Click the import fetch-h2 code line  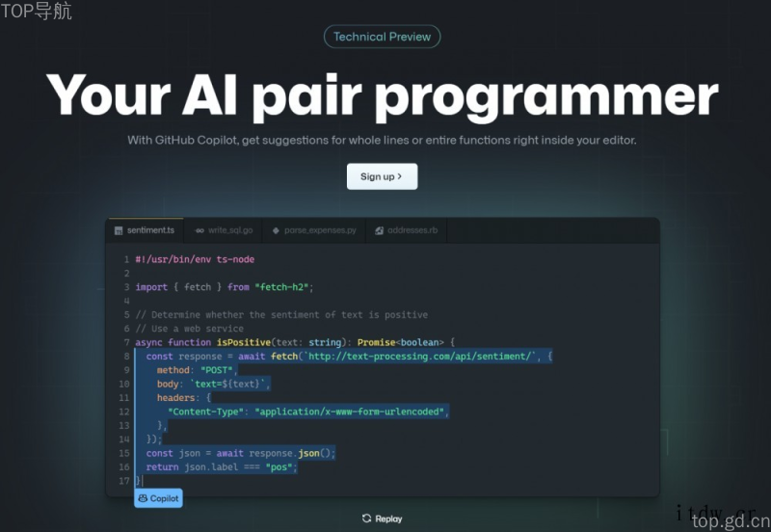point(225,286)
